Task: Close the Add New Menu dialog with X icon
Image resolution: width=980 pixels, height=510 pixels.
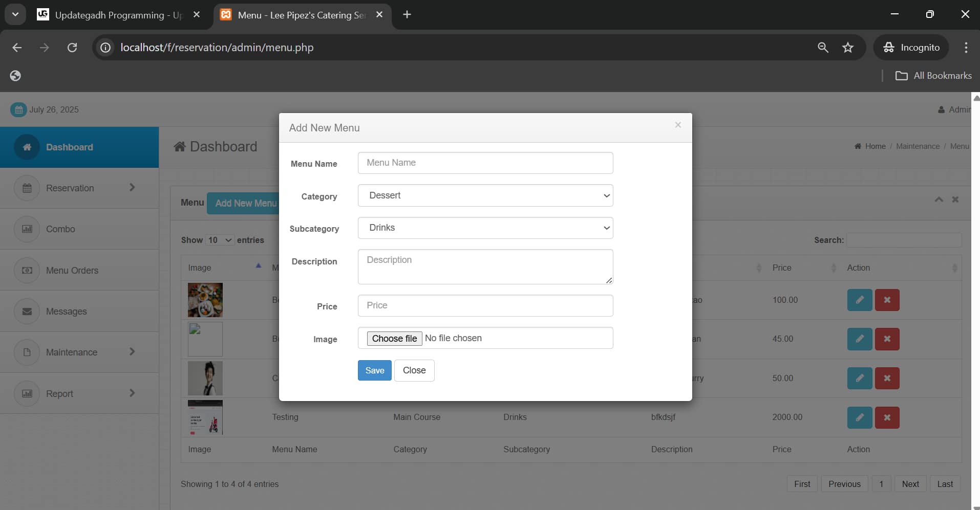Action: [677, 125]
